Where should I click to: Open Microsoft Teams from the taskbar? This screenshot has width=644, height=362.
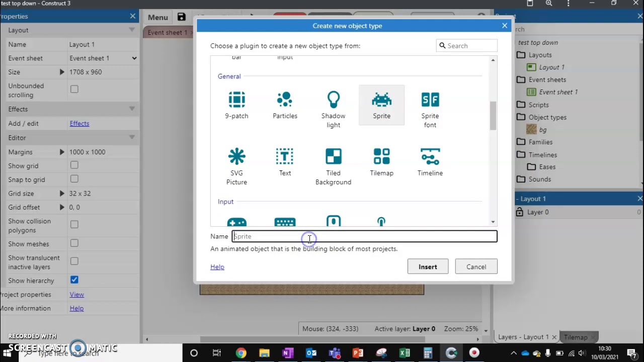335,353
